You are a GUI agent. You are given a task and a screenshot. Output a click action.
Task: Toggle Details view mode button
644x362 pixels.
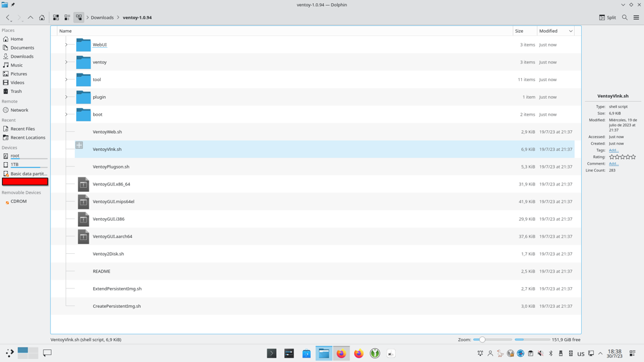point(79,18)
